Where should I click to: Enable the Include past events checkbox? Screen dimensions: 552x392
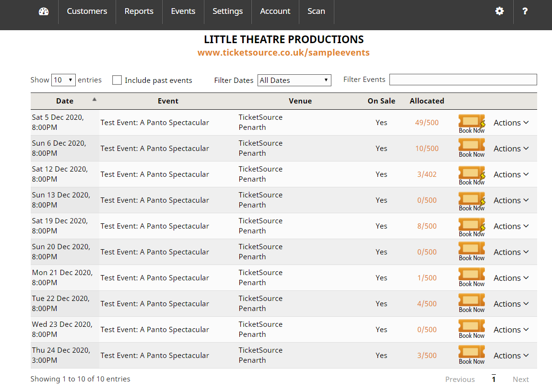pyautogui.click(x=117, y=80)
